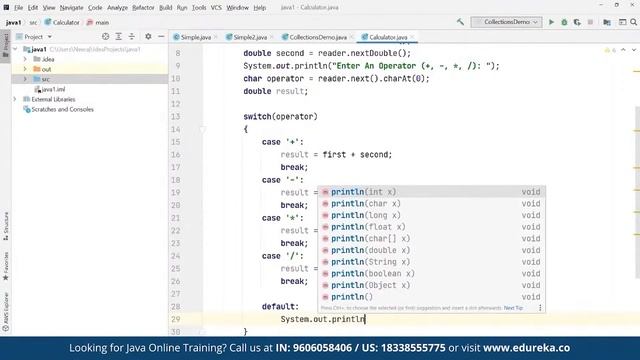
Task: Click the fold marker at line 14
Action: [x=202, y=129]
